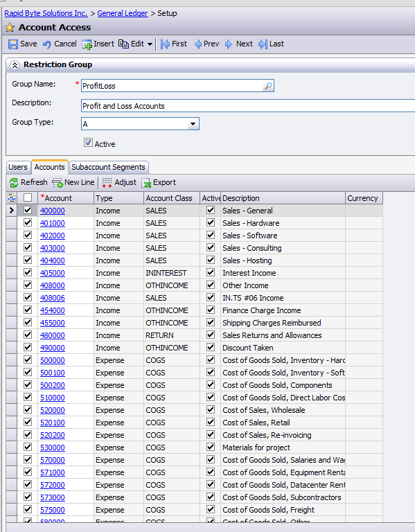Open the Group Type dropdown
Viewport: 415px width, 532px height.
pyautogui.click(x=193, y=124)
